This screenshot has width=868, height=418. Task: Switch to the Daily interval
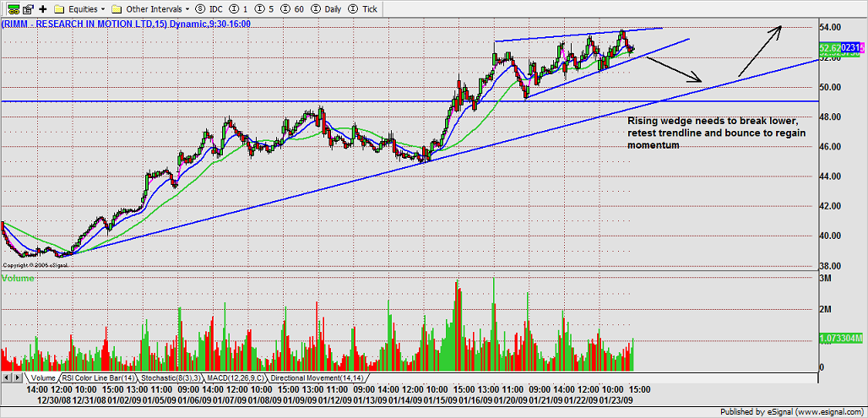click(x=326, y=8)
